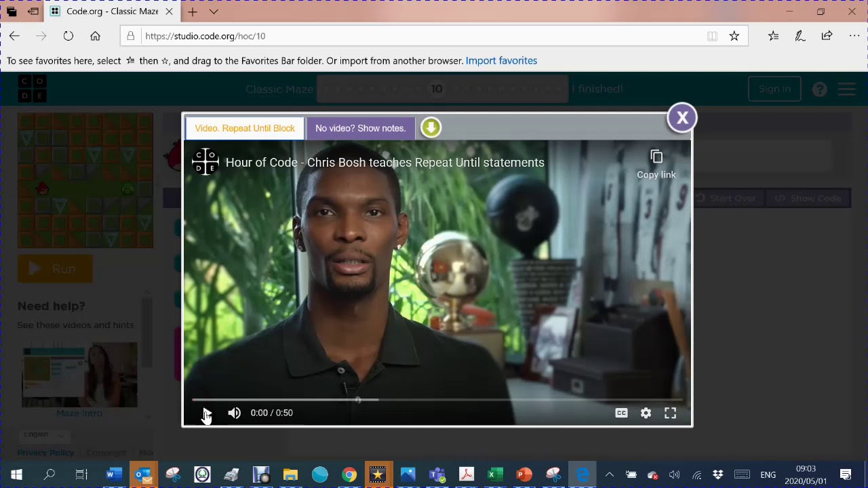Set these tabs aside
Viewport: 868px width, 488px height.
click(x=33, y=12)
